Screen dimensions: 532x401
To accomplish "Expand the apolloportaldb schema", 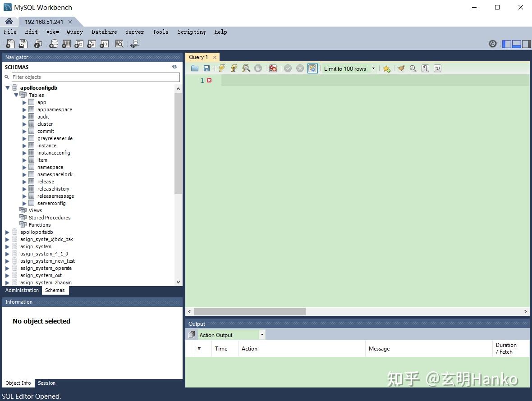I will click(8, 232).
